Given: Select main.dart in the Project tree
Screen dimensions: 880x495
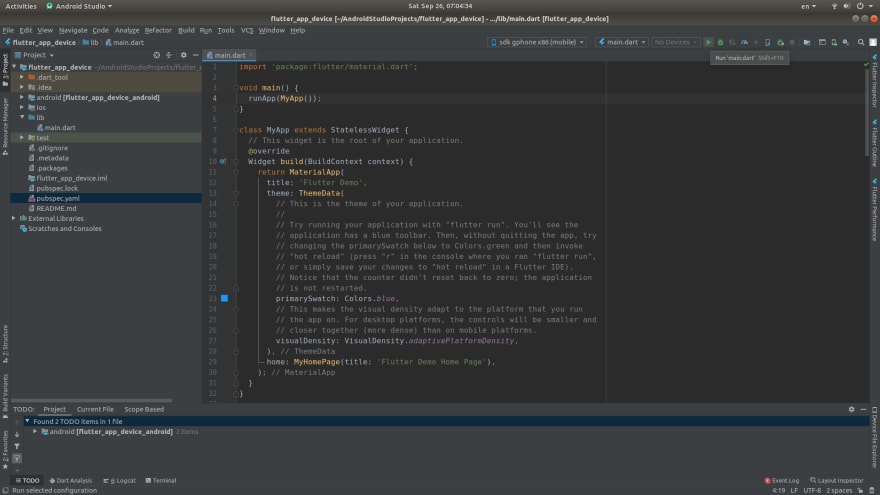Looking at the screenshot, I should 59,128.
